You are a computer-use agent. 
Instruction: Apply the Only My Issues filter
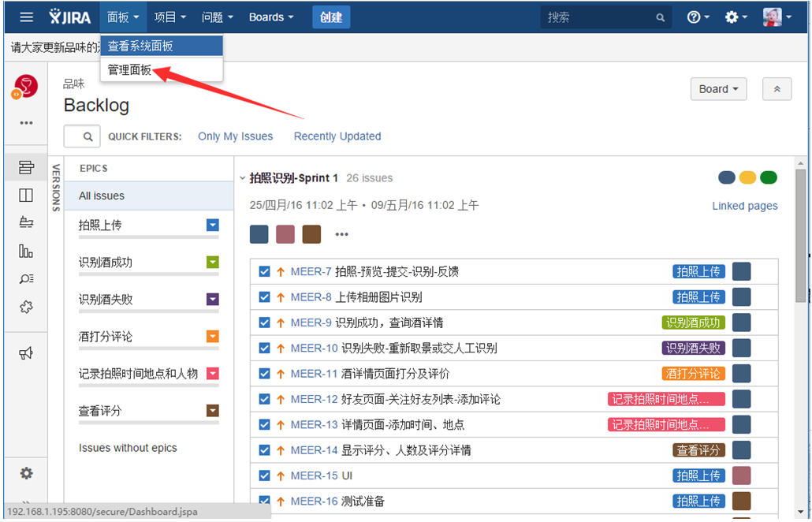point(235,136)
